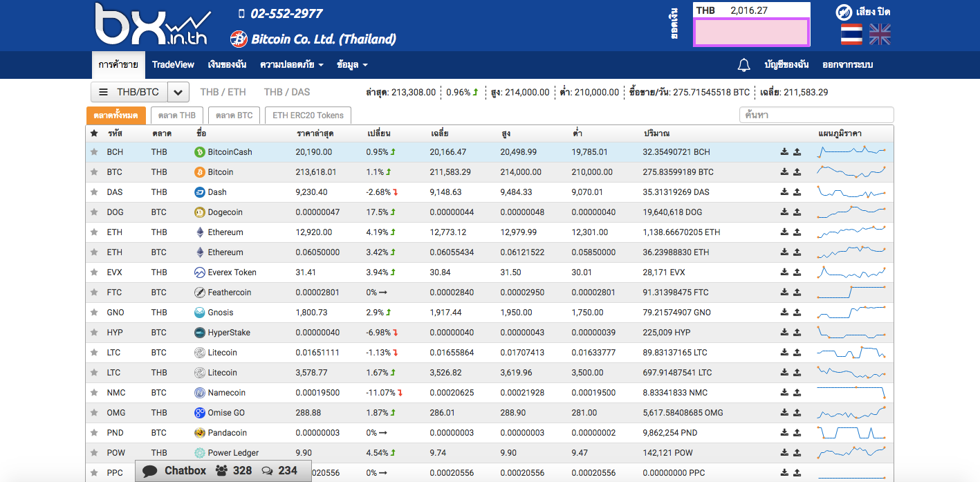The height and width of the screenshot is (482, 980).
Task: Click the BitcoinCash green coin icon
Action: [x=200, y=152]
